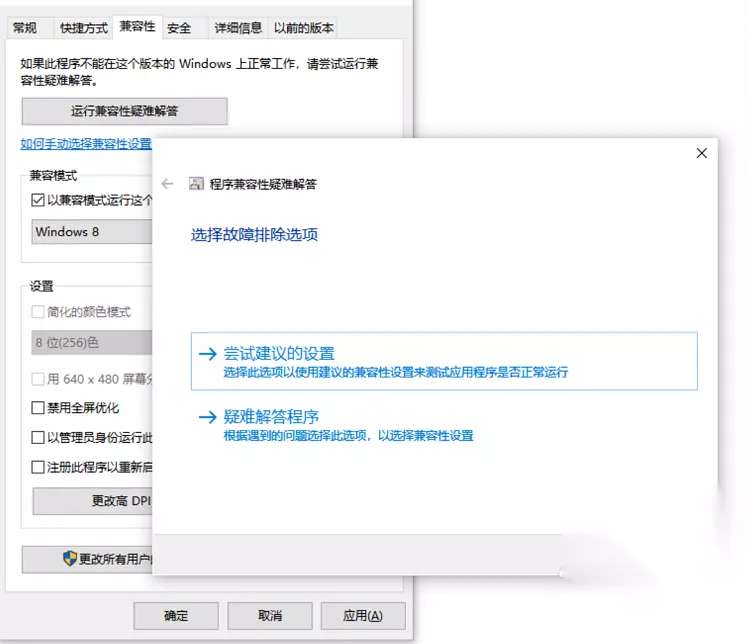Open the 详细信息 tab
The image size is (748, 644).
click(238, 28)
